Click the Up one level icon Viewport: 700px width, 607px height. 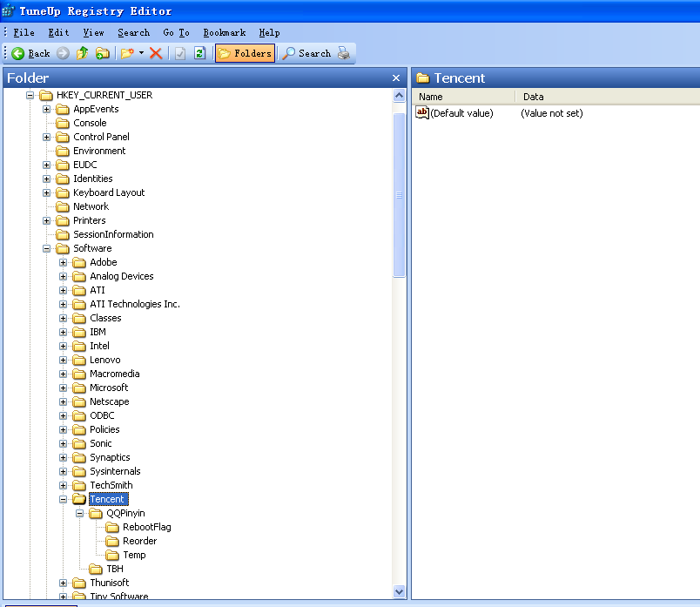[83, 53]
